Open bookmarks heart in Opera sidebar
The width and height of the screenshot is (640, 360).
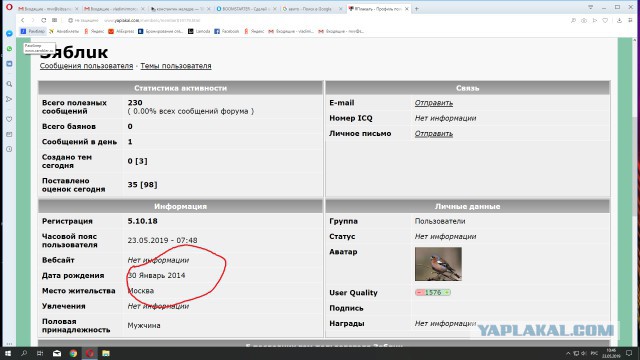pyautogui.click(x=9, y=119)
